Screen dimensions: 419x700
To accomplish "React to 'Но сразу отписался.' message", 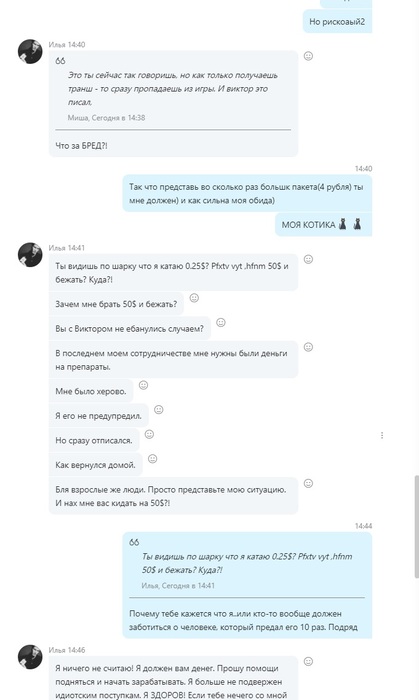I will [x=149, y=434].
